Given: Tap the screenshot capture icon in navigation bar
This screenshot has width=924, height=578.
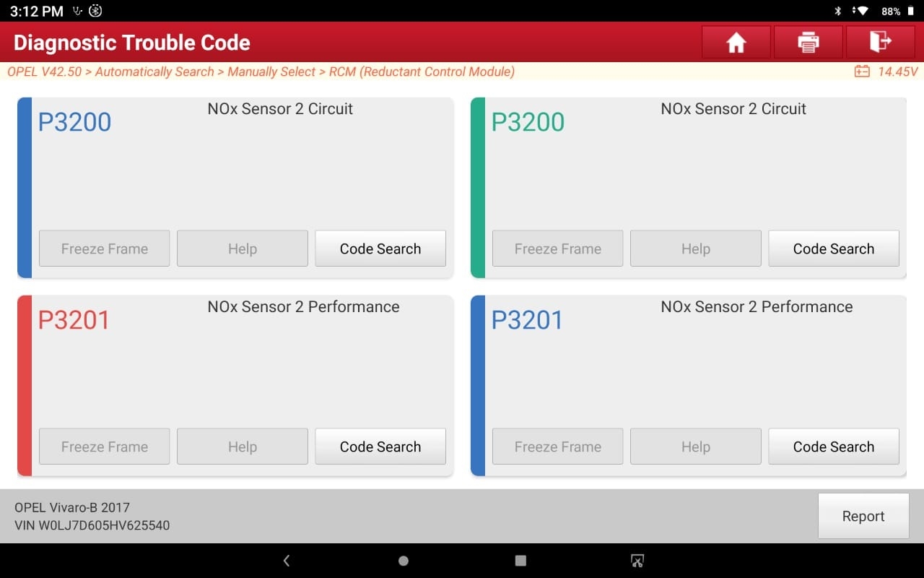Looking at the screenshot, I should point(637,561).
